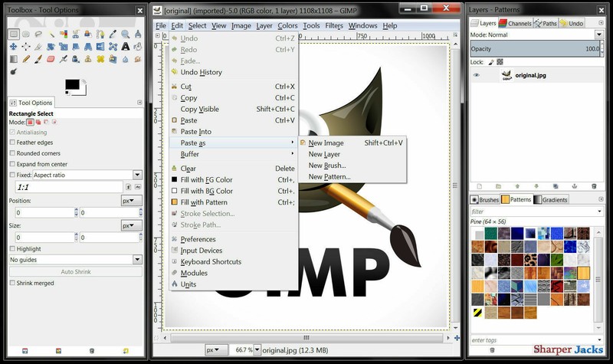Toggle the Feather edges checkbox
The image size is (613, 364).
(x=12, y=143)
